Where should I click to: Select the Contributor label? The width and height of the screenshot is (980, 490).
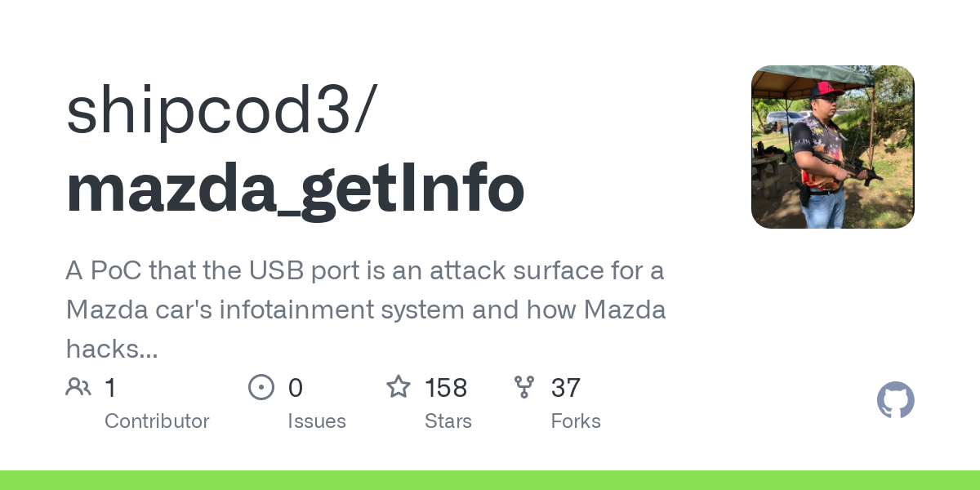click(157, 421)
